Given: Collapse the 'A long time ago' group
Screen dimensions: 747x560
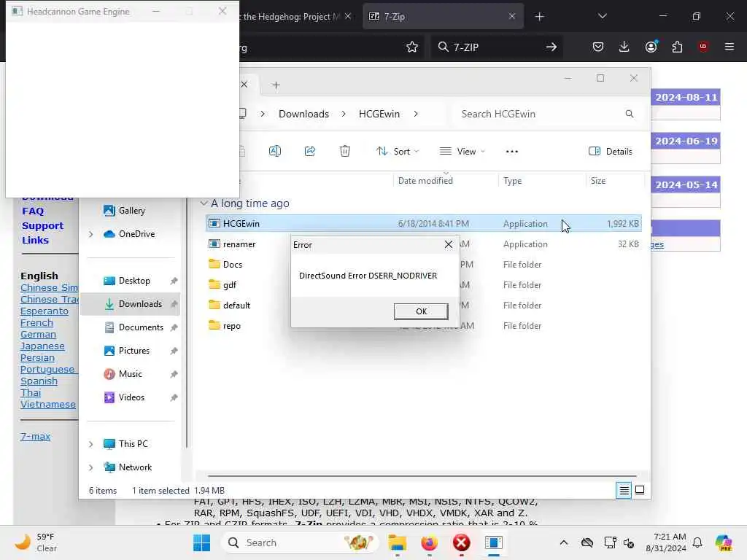Looking at the screenshot, I should point(204,203).
